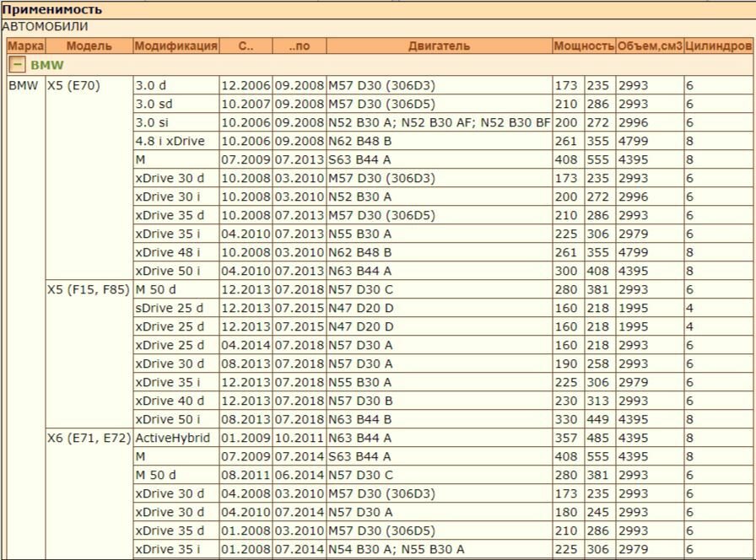Collapse the BMW group with minus icon
The height and width of the screenshot is (560, 756).
coord(17,64)
